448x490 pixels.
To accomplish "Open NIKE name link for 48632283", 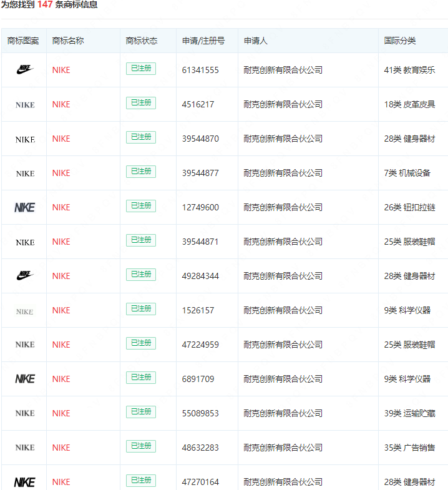I will [61, 448].
